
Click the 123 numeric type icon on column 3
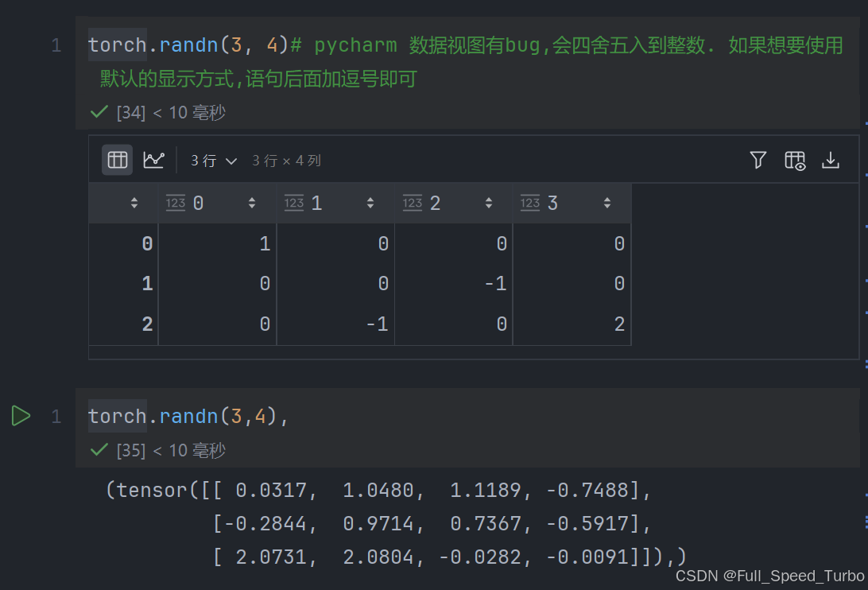coord(530,203)
